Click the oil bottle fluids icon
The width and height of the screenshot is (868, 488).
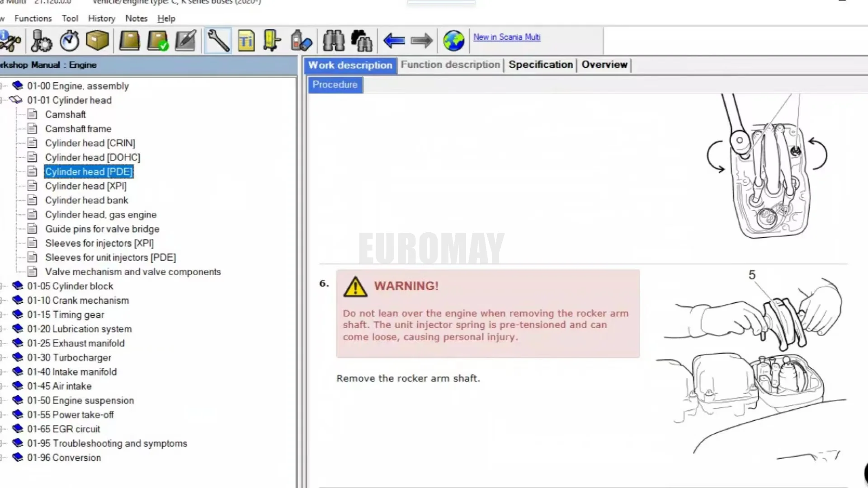pos(301,41)
